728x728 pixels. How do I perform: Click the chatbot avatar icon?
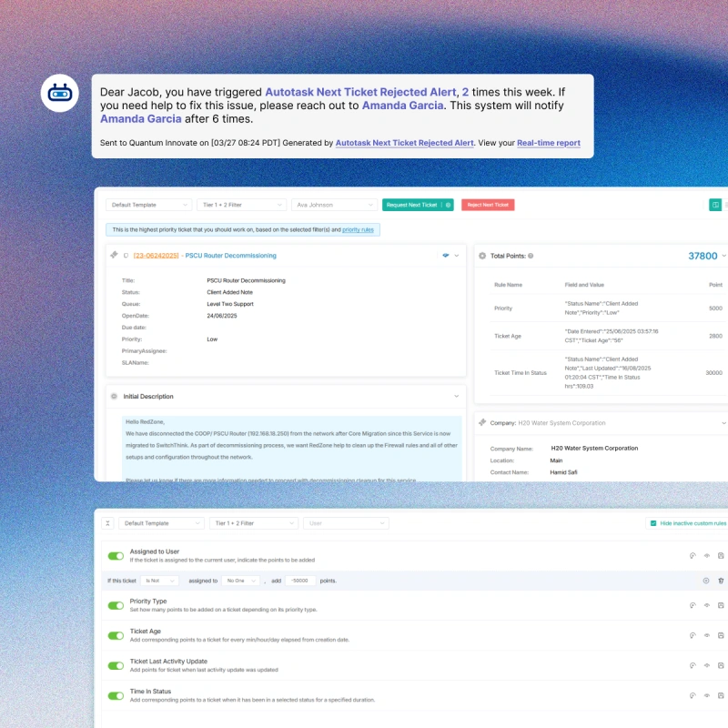[x=60, y=93]
